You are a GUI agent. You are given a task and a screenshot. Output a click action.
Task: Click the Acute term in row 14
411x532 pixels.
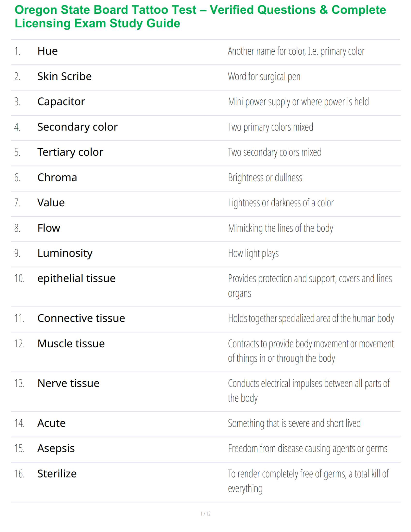(x=51, y=423)
